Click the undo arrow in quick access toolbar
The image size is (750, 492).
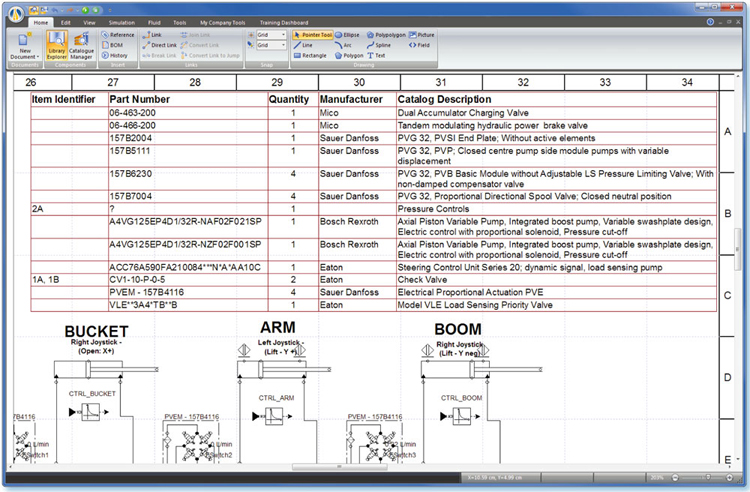pos(56,10)
